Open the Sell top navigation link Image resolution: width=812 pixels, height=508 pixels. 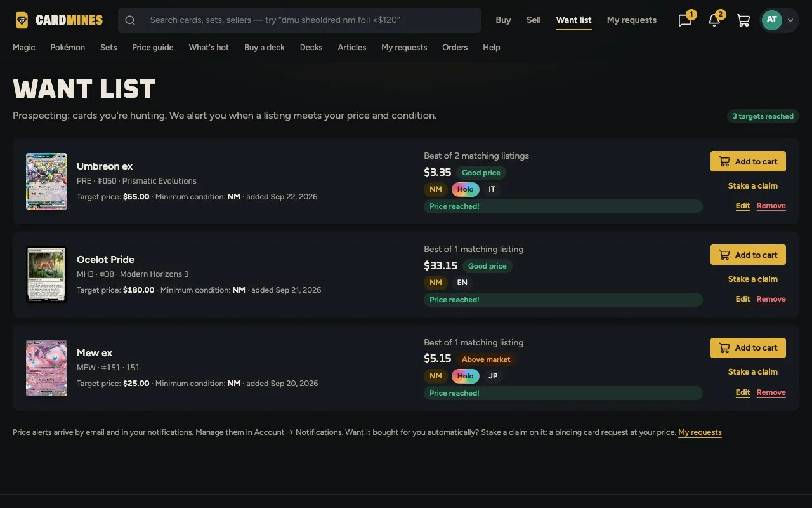(x=534, y=20)
